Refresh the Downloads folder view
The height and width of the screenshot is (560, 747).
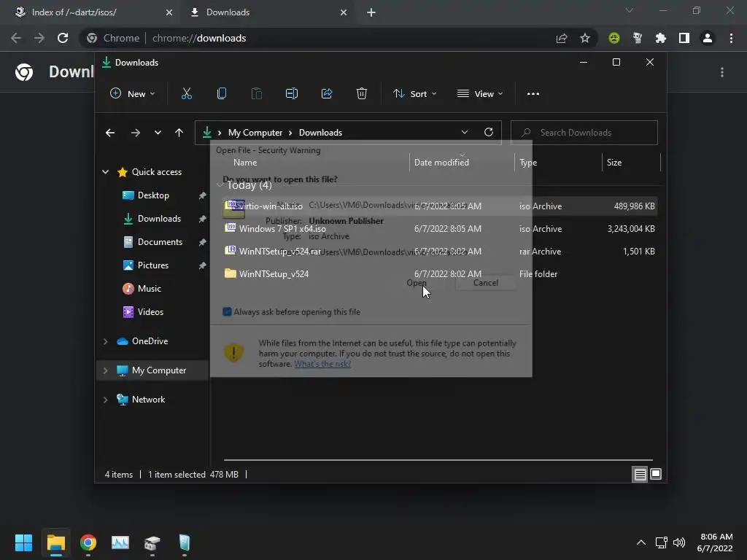tap(488, 133)
